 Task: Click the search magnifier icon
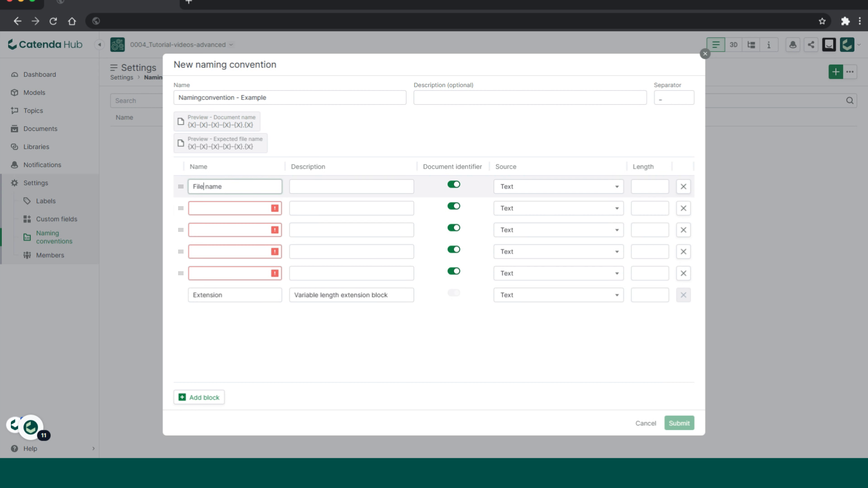(850, 101)
